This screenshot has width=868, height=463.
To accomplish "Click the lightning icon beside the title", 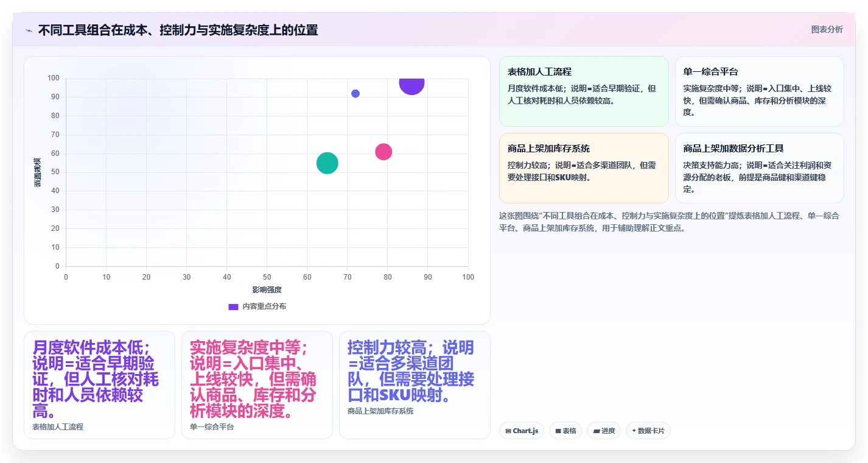I will pyautogui.click(x=29, y=30).
